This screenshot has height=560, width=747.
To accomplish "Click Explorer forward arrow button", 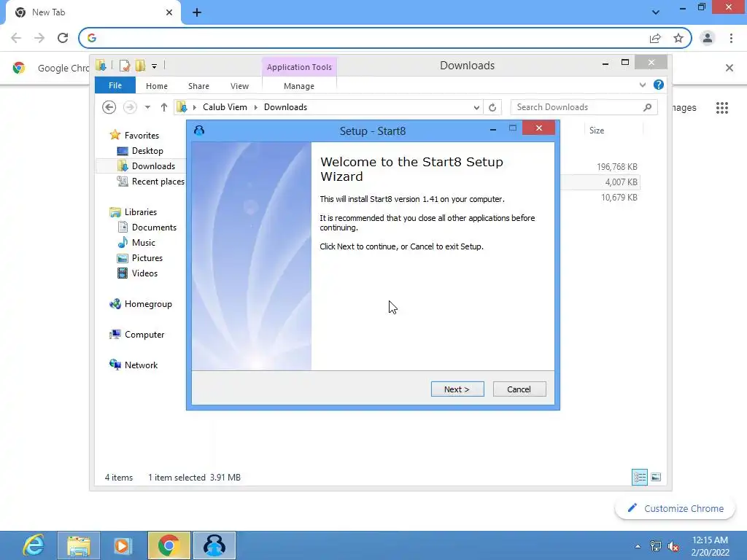I will (130, 107).
